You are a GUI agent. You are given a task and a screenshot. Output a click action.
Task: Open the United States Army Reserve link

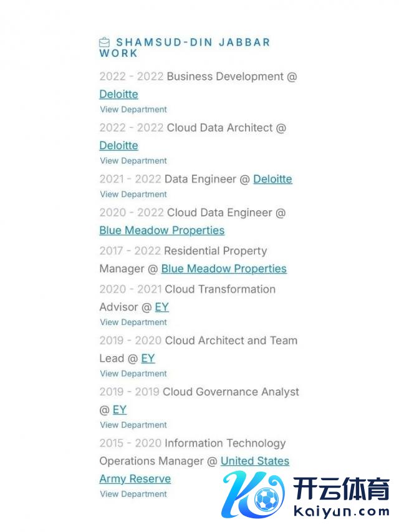point(255,461)
